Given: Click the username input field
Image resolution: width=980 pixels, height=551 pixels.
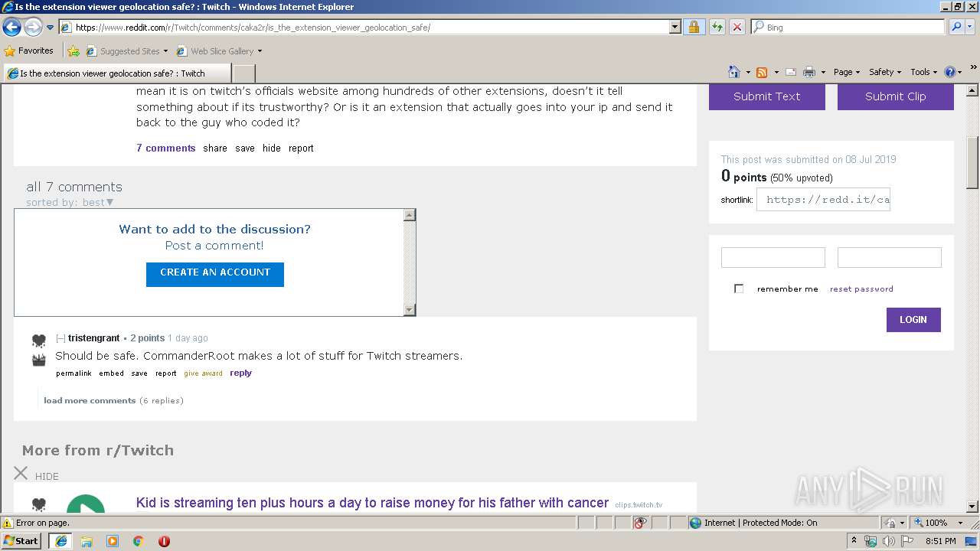Looking at the screenshot, I should click(x=773, y=257).
